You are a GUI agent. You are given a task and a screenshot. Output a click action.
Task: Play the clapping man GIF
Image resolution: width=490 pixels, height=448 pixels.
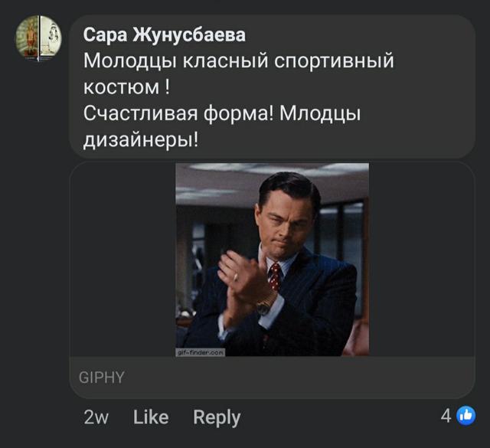point(272,259)
